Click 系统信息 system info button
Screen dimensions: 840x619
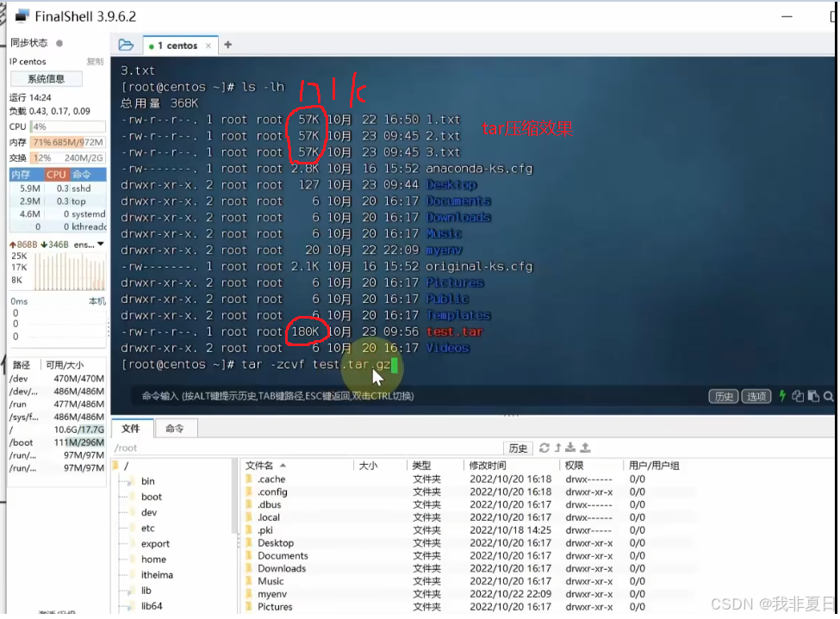click(x=46, y=78)
